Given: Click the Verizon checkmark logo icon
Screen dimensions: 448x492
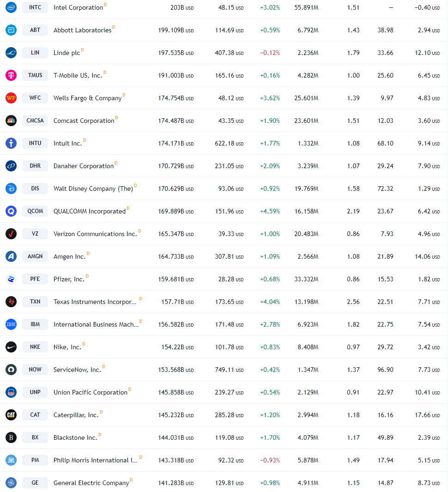Looking at the screenshot, I should (11, 234).
